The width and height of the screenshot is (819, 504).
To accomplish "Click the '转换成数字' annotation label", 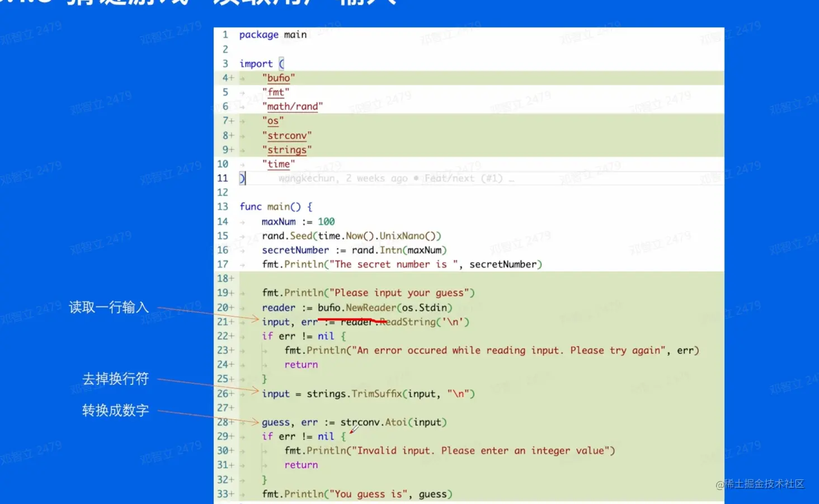I will (116, 410).
